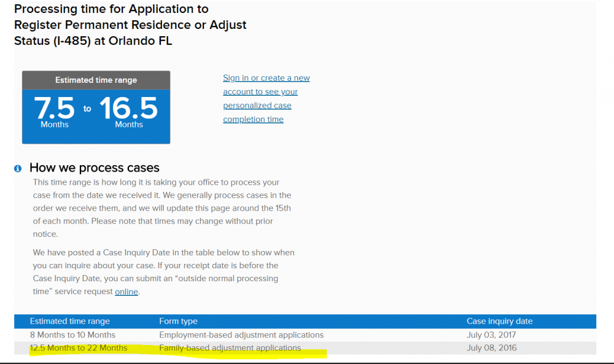The height and width of the screenshot is (364, 614).
Task: Click the Case inquiry date column header
Action: point(499,321)
